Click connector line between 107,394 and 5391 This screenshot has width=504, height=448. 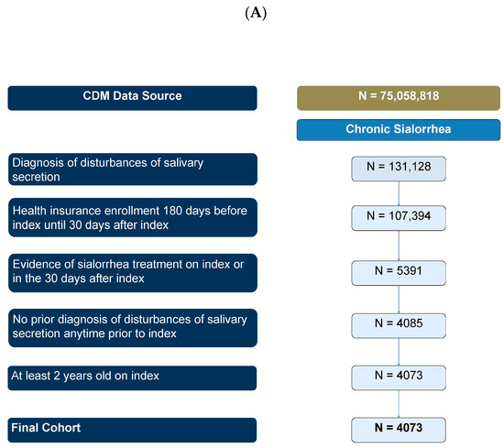click(x=399, y=246)
